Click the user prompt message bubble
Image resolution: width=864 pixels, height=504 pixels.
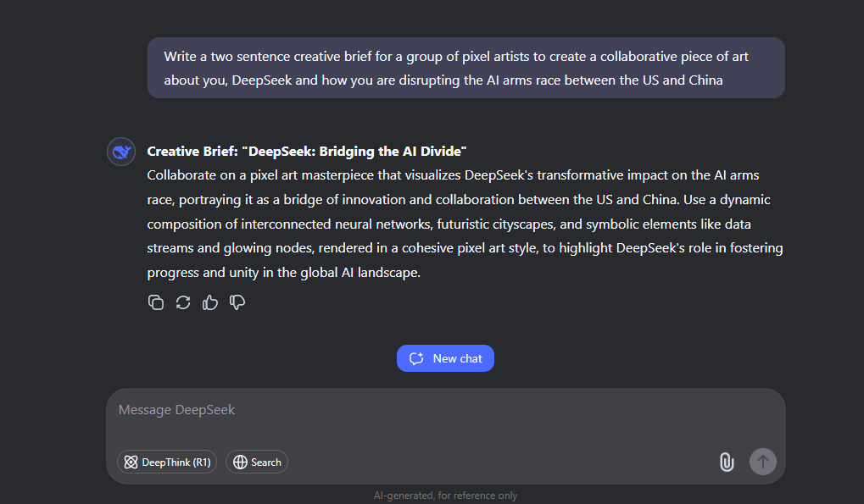pyautogui.click(x=466, y=69)
